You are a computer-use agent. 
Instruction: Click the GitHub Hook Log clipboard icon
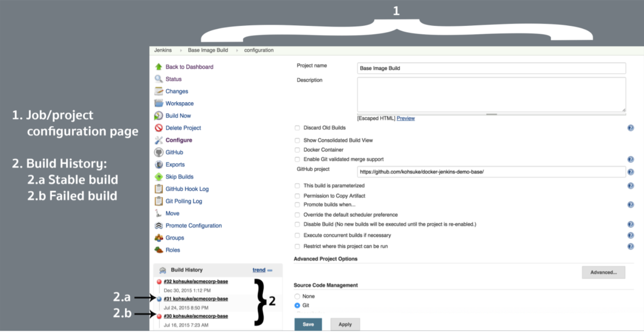pos(159,189)
